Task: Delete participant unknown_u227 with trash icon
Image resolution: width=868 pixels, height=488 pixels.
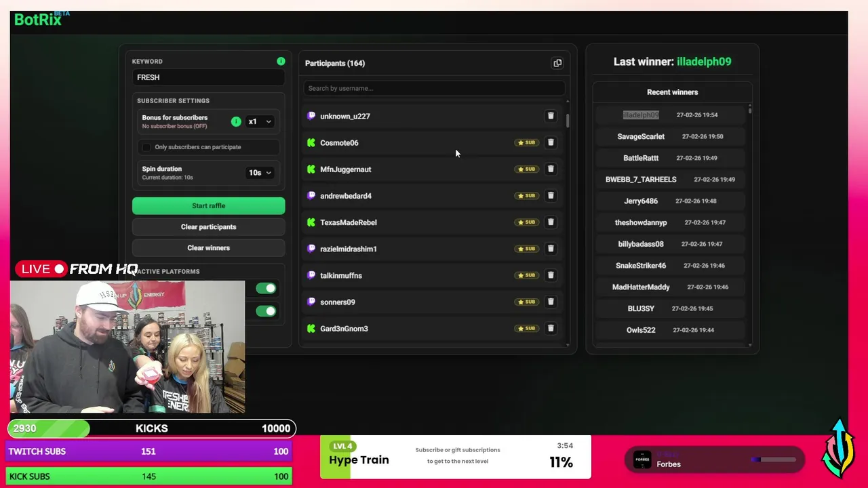Action: [x=551, y=116]
